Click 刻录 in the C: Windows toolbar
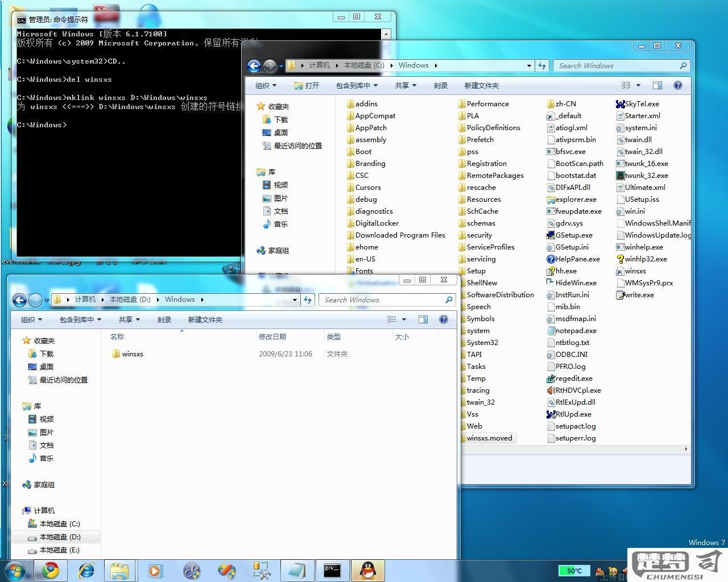728x582 pixels. pyautogui.click(x=441, y=86)
